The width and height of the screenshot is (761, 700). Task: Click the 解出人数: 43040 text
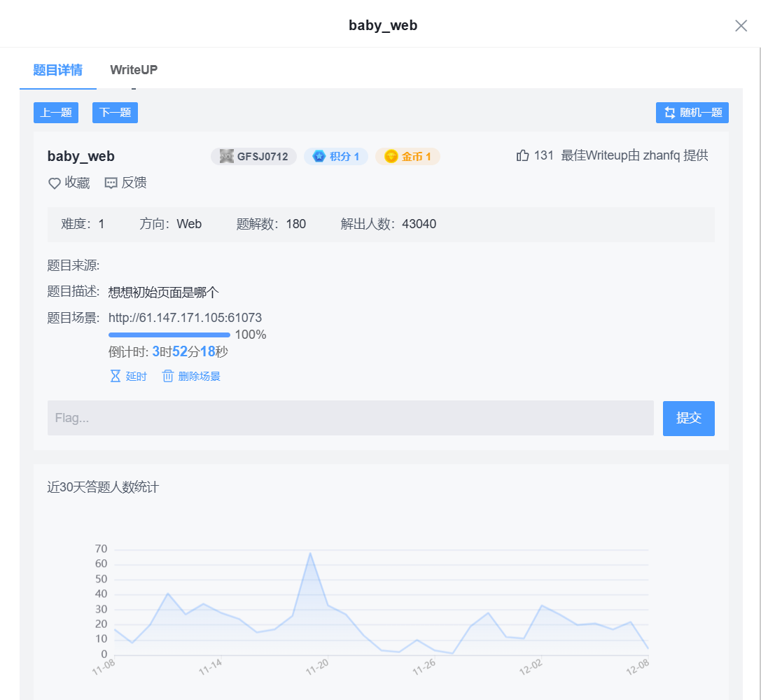pyautogui.click(x=389, y=224)
